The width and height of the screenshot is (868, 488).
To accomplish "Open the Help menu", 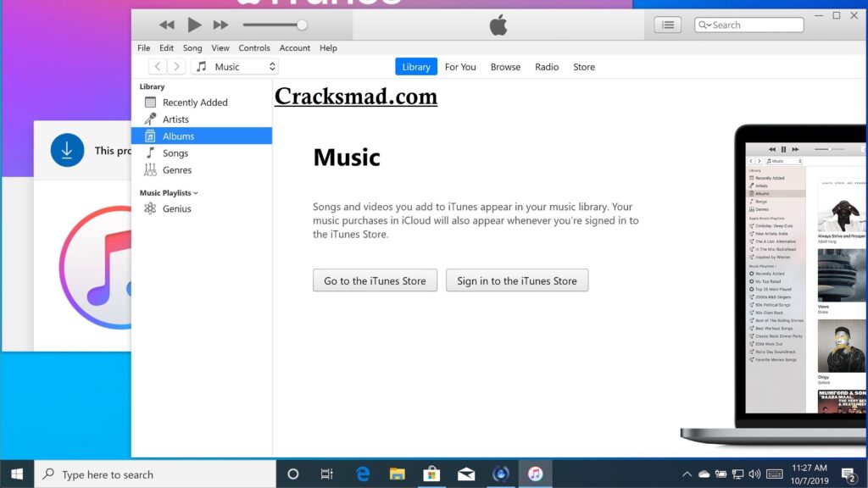I will pos(328,48).
